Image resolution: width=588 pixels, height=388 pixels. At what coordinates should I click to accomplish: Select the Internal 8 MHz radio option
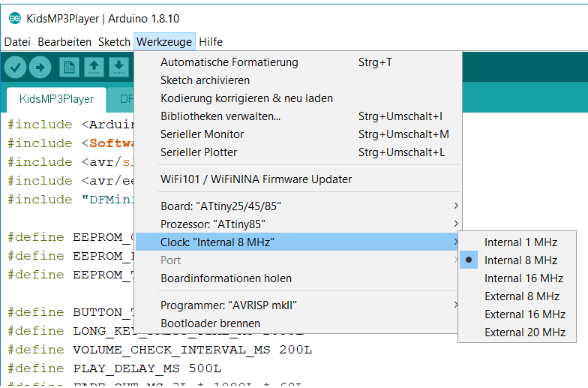point(520,260)
